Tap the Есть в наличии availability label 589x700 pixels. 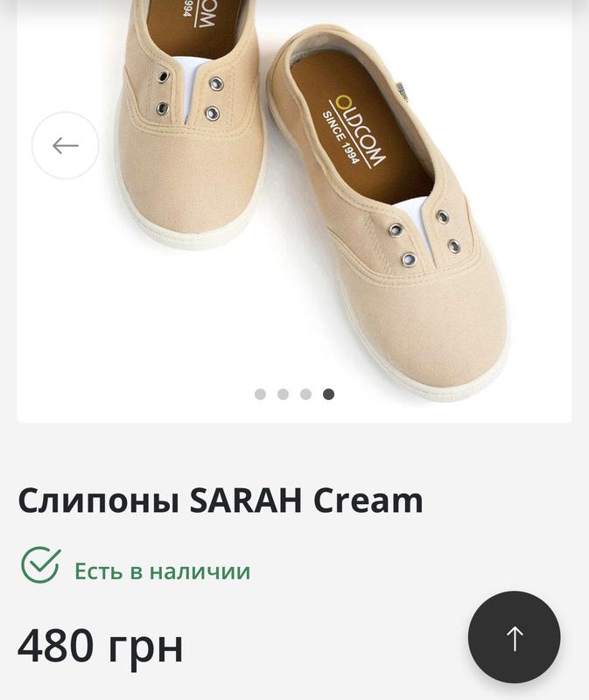(x=163, y=571)
